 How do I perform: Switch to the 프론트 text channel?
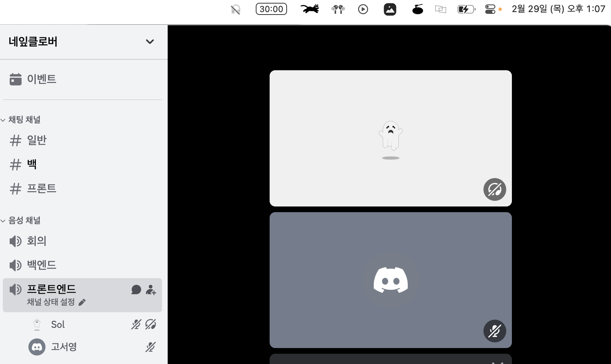click(x=82, y=188)
